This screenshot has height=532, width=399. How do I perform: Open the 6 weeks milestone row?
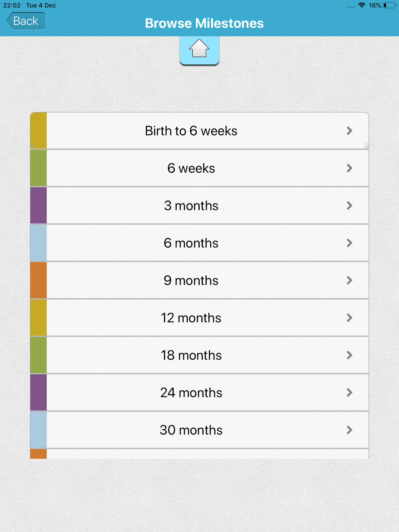tap(191, 168)
